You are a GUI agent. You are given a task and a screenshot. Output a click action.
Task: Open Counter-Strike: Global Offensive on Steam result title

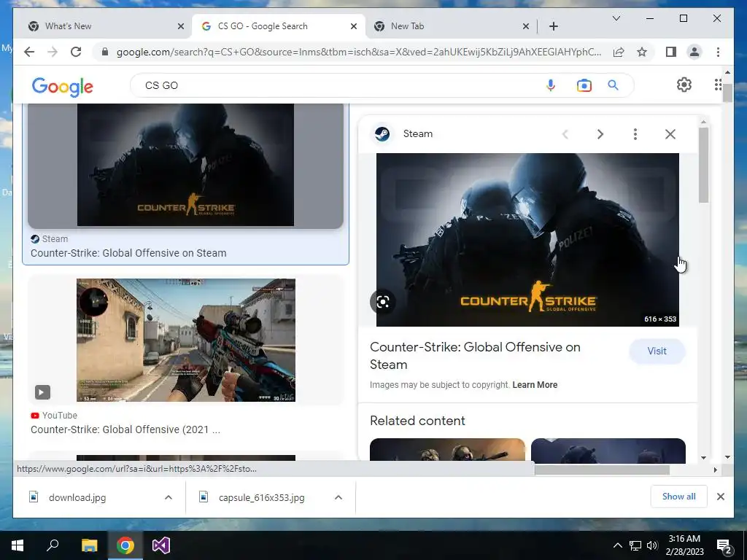coord(128,253)
